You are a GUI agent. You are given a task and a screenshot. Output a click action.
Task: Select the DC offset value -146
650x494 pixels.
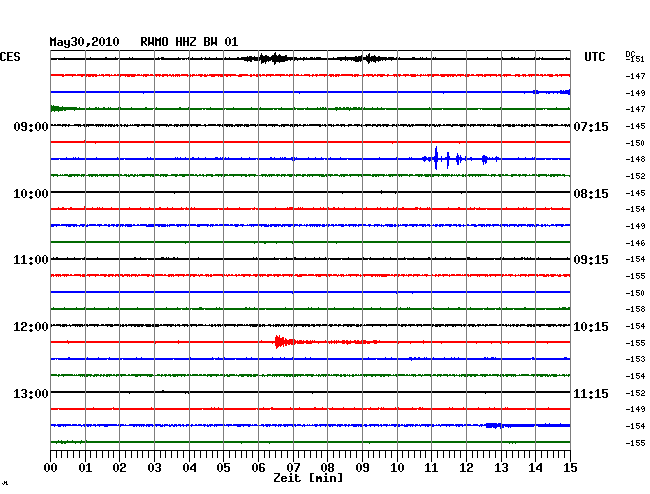click(635, 243)
